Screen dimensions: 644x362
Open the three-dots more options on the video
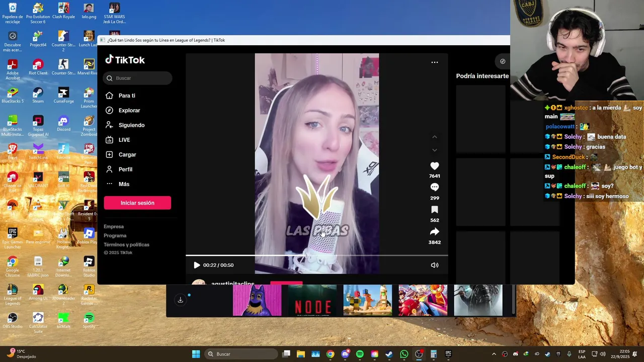click(435, 62)
